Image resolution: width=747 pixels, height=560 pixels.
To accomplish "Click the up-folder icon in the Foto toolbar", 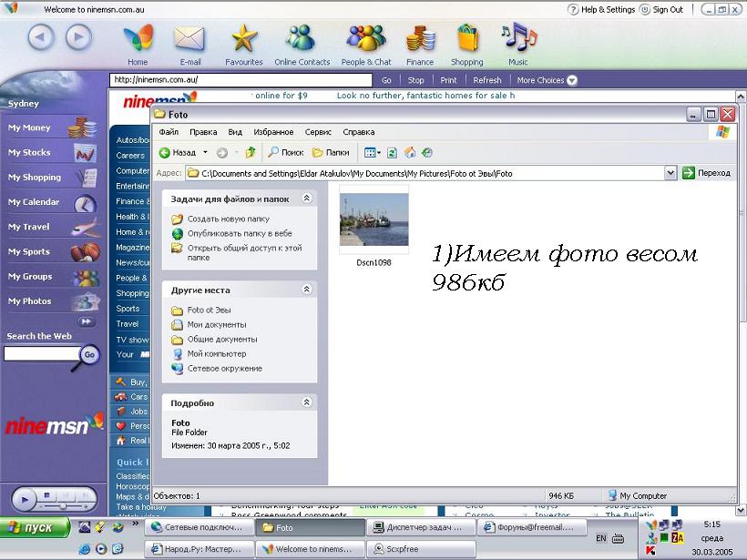I will (x=251, y=152).
